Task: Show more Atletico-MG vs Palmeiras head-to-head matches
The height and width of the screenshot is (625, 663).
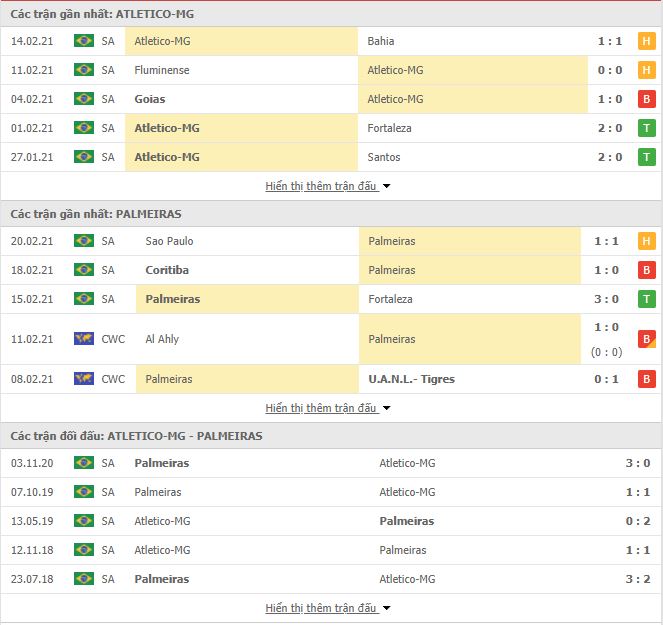Action: coord(328,608)
